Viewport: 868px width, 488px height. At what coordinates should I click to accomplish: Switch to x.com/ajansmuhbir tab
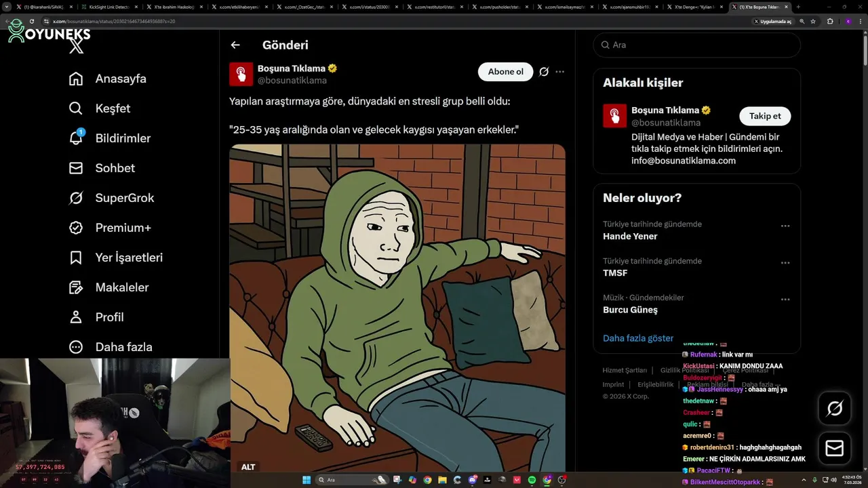[629, 7]
